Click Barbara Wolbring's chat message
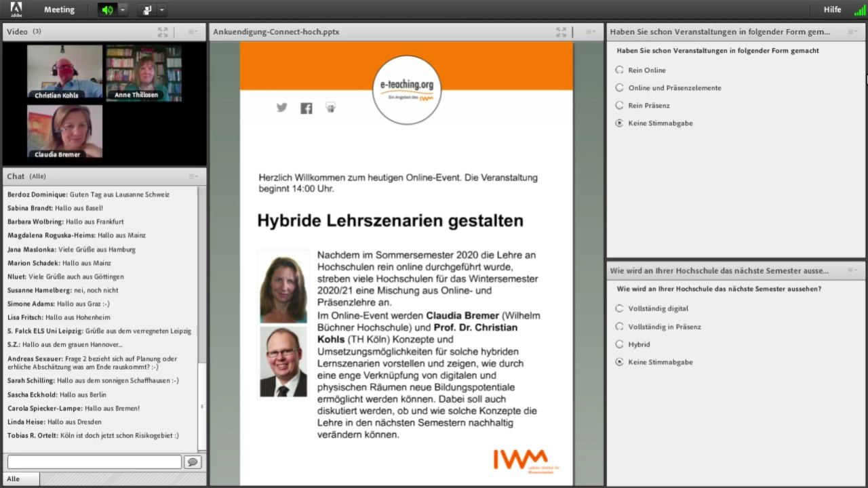 tap(65, 222)
